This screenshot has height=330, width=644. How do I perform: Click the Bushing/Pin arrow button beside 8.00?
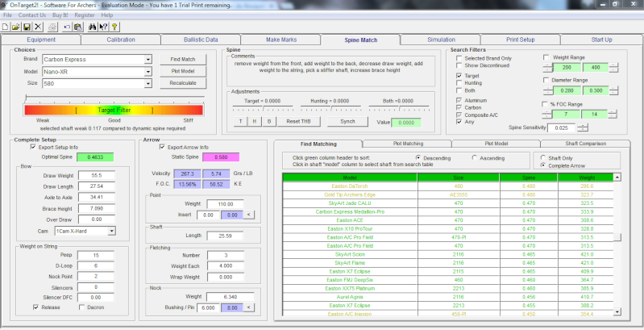coord(248,307)
